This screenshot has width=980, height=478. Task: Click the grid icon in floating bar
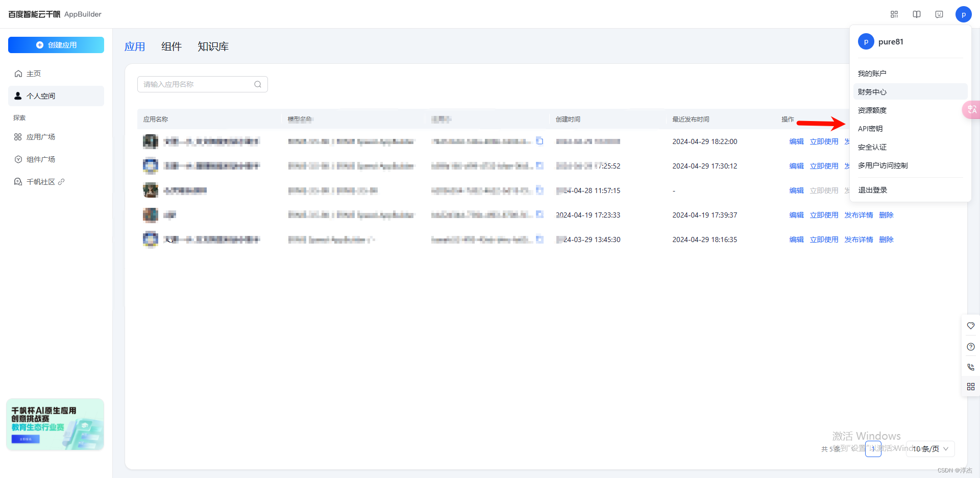(971, 387)
